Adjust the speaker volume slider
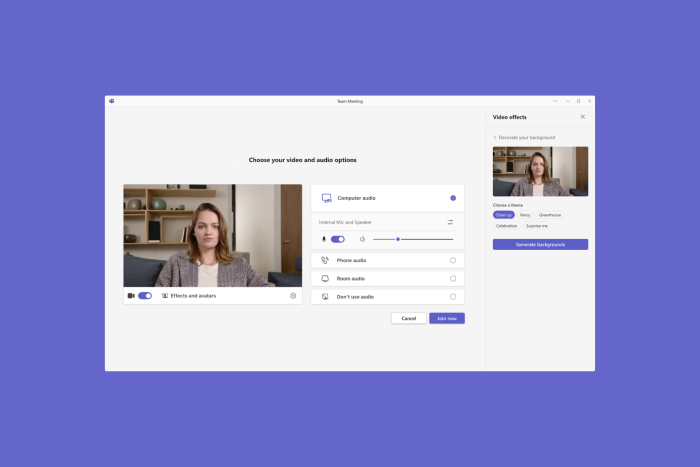This screenshot has height=467, width=700. pos(413,239)
